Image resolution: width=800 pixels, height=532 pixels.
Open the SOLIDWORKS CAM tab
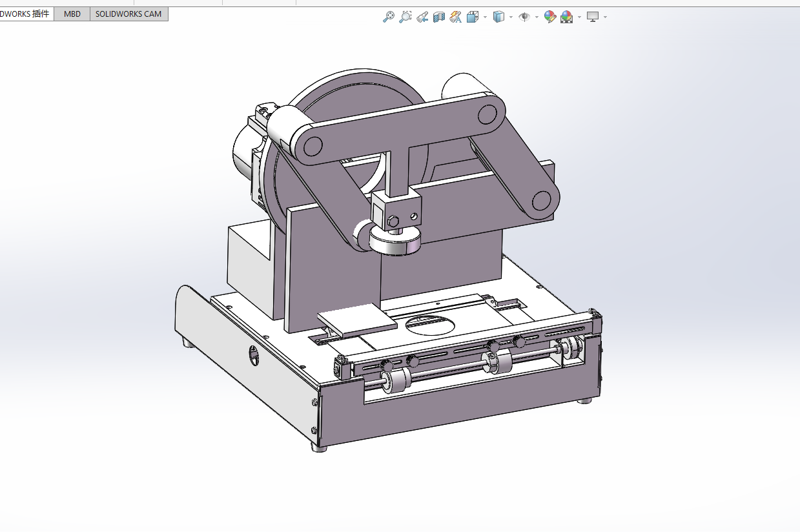(128, 14)
